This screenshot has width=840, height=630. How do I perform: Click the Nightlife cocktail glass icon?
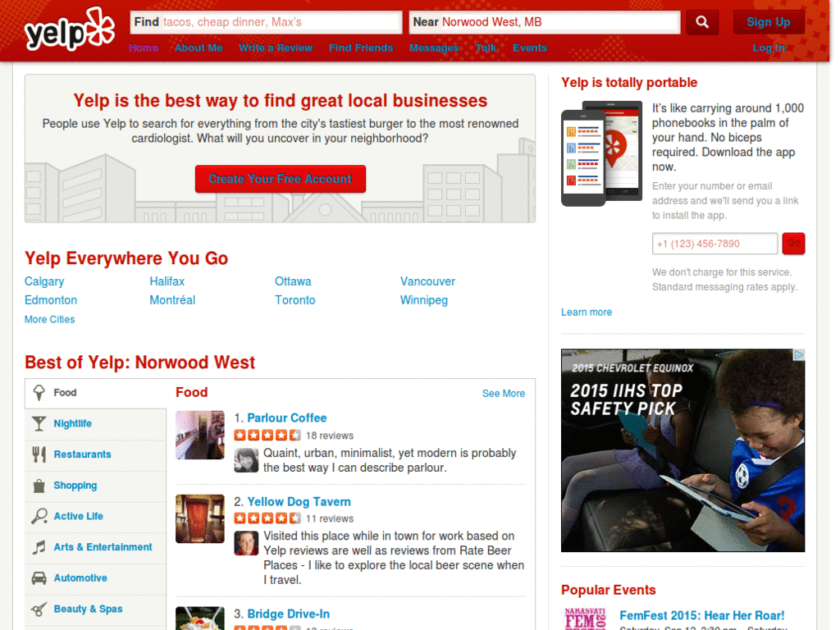click(x=39, y=424)
